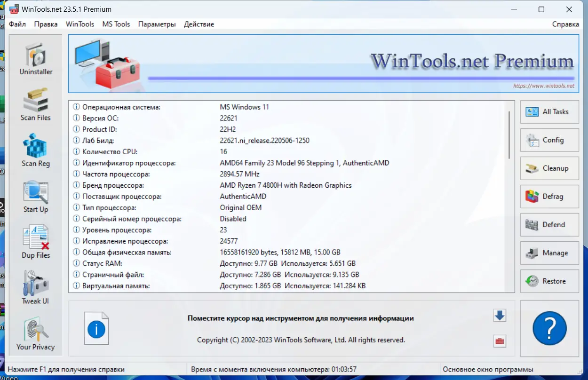Select the 16558161920 bytes memory value
The image size is (588, 380).
point(280,253)
